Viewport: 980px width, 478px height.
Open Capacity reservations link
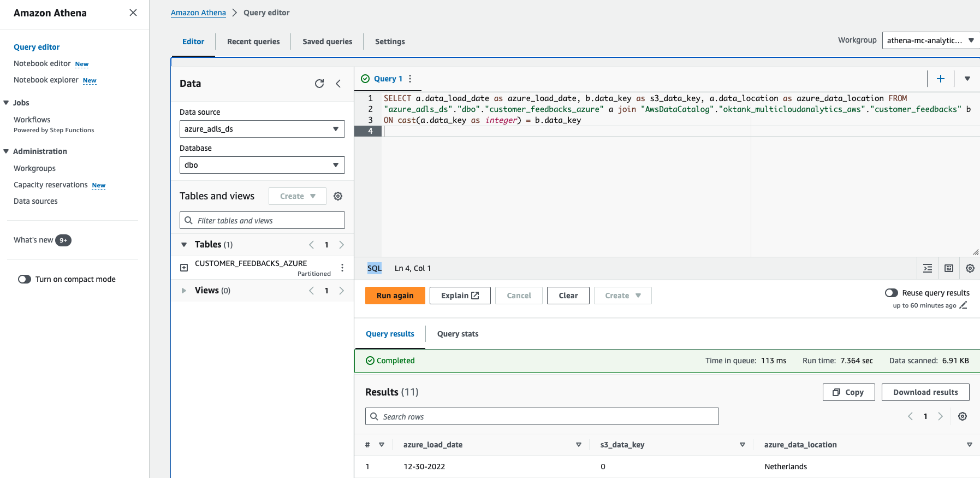51,185
